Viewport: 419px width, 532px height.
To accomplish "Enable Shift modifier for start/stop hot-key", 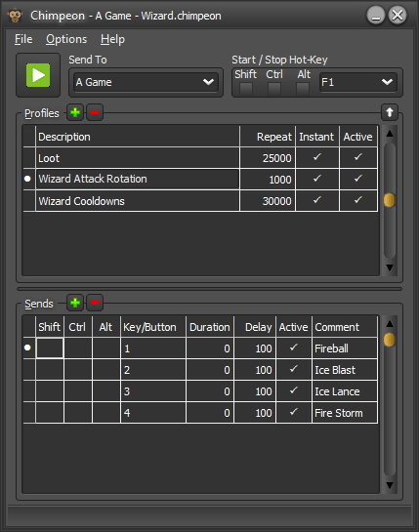I will tap(246, 89).
